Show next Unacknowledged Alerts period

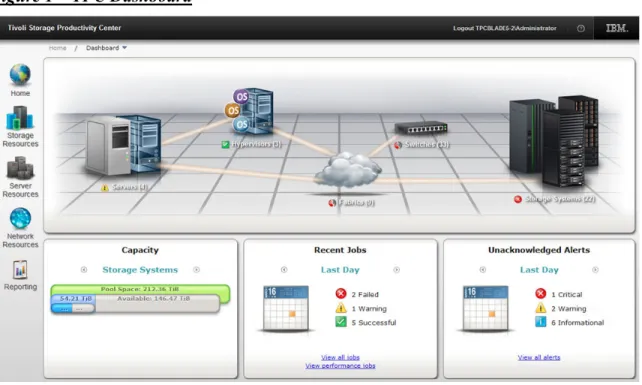coord(595,270)
